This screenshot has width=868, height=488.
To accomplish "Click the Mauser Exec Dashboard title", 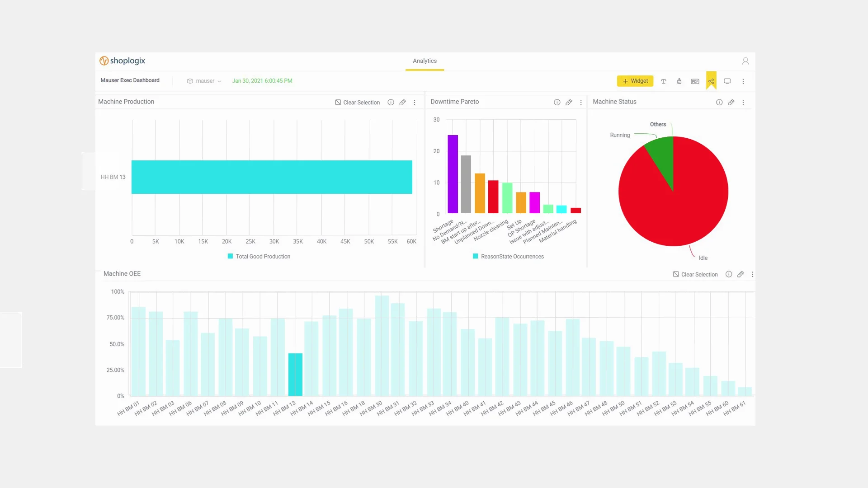I will point(130,80).
